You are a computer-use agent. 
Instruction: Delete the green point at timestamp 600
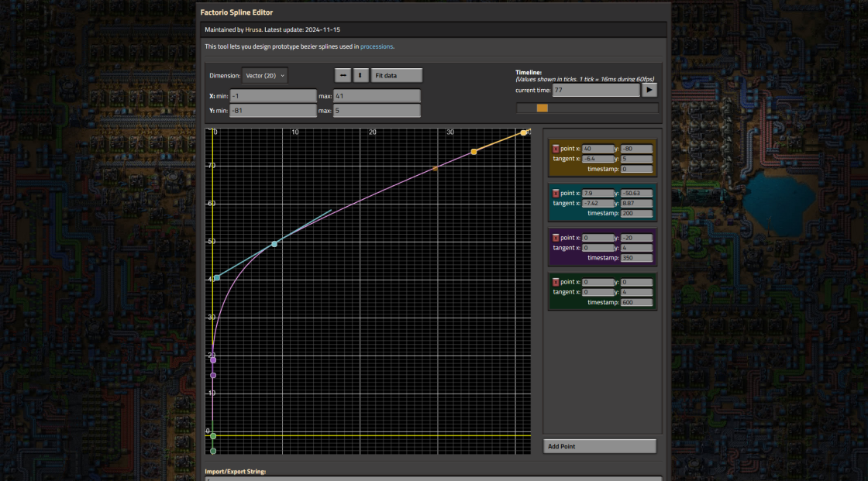555,282
